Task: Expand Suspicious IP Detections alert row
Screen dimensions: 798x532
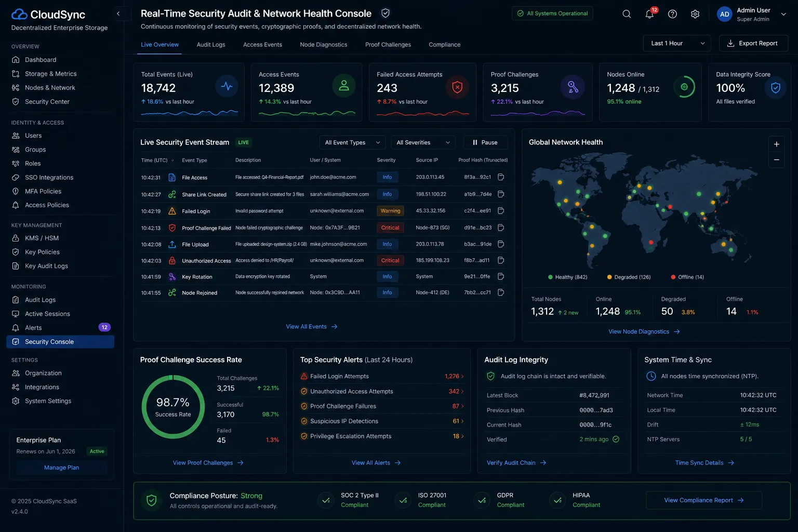Action: click(382, 421)
